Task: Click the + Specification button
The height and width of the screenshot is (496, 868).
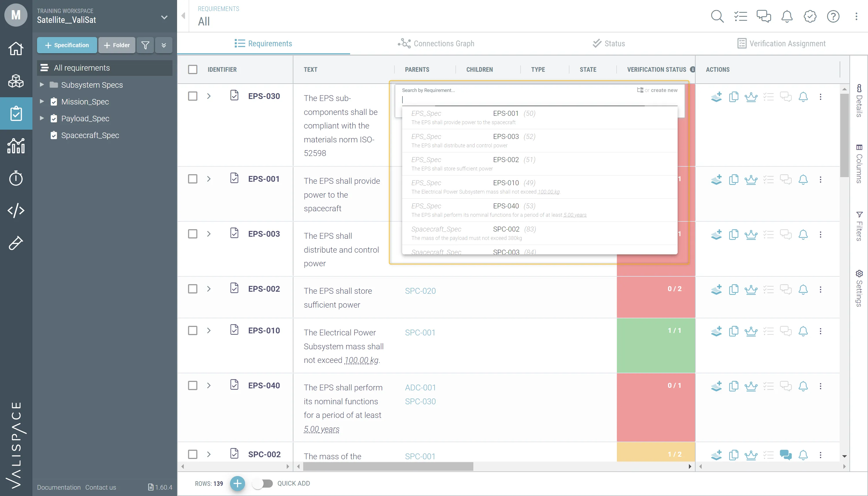Action: (67, 45)
